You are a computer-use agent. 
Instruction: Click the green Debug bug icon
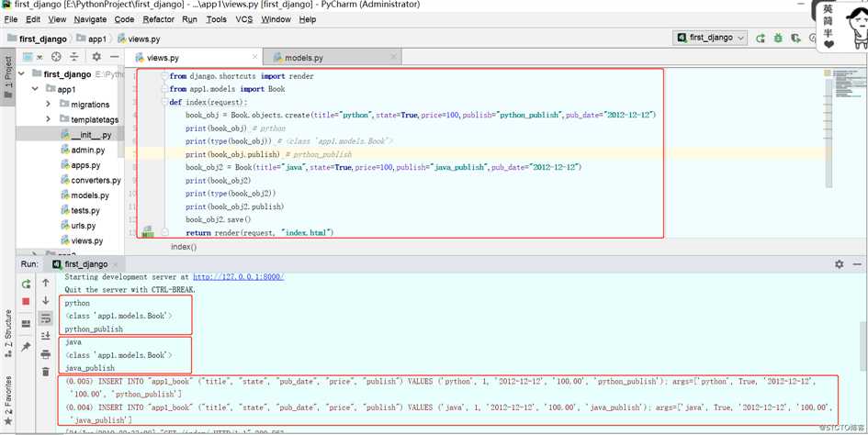point(778,39)
